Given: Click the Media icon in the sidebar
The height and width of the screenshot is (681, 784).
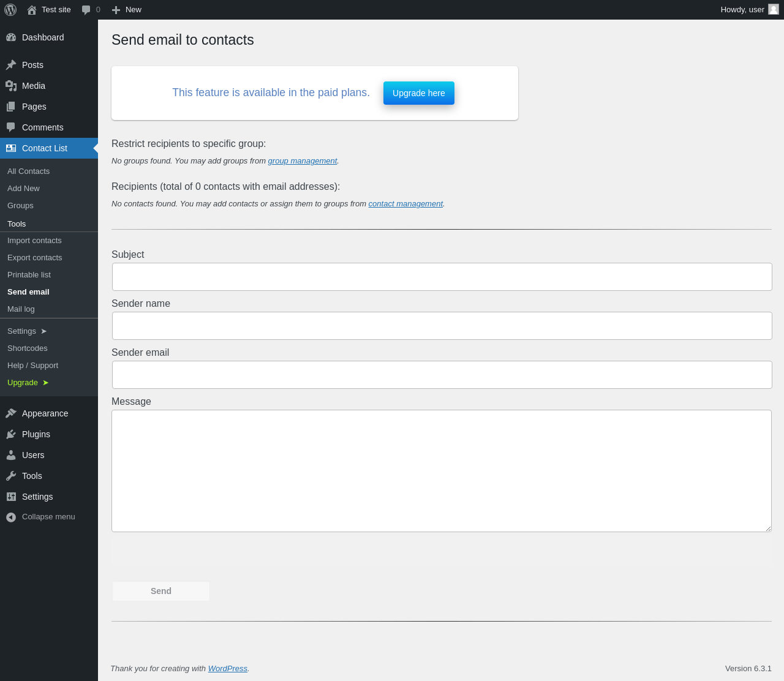Looking at the screenshot, I should tap(11, 86).
